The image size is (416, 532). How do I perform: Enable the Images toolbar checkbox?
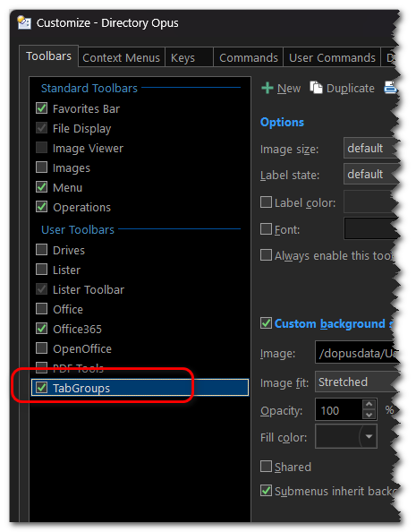(42, 167)
